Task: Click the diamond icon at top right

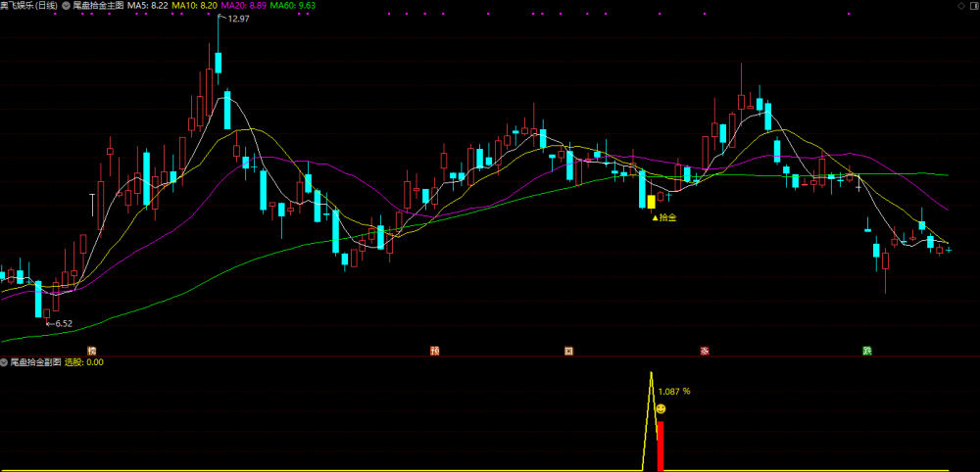Action: (x=960, y=6)
